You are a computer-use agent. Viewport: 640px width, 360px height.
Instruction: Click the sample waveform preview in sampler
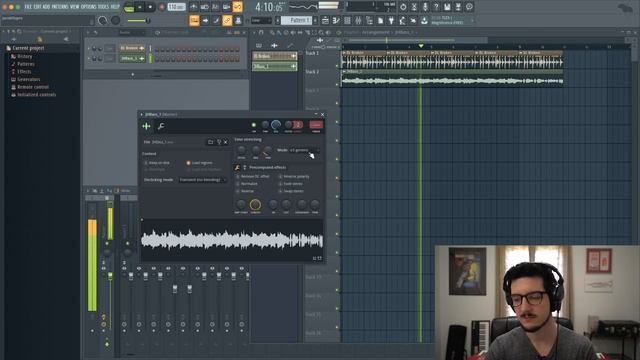pos(232,240)
